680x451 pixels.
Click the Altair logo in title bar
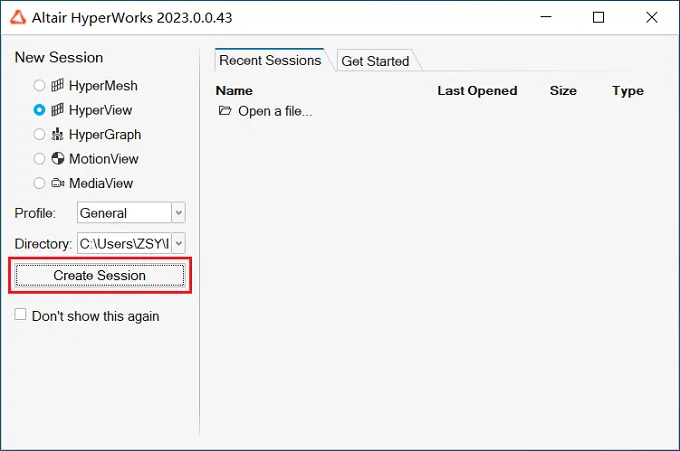tap(18, 18)
